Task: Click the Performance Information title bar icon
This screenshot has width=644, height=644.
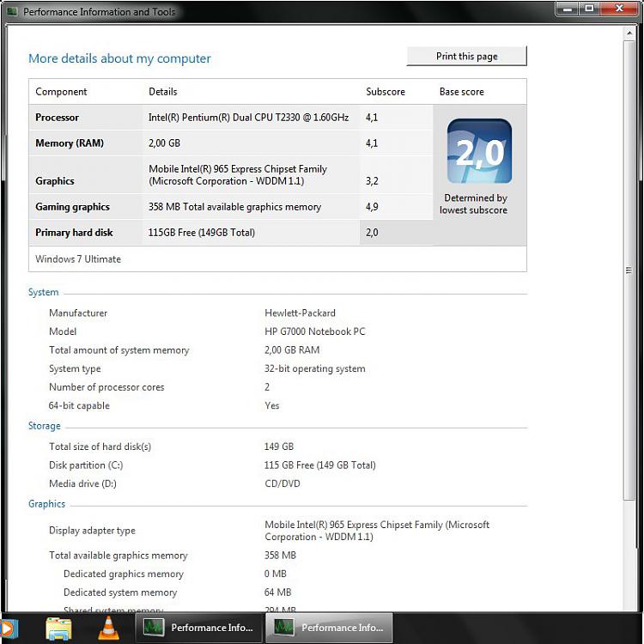Action: coord(12,11)
